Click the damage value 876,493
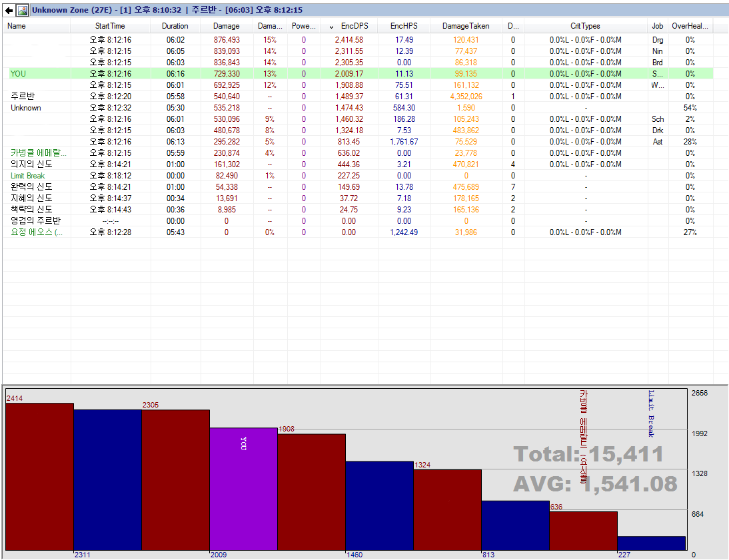 pos(227,40)
